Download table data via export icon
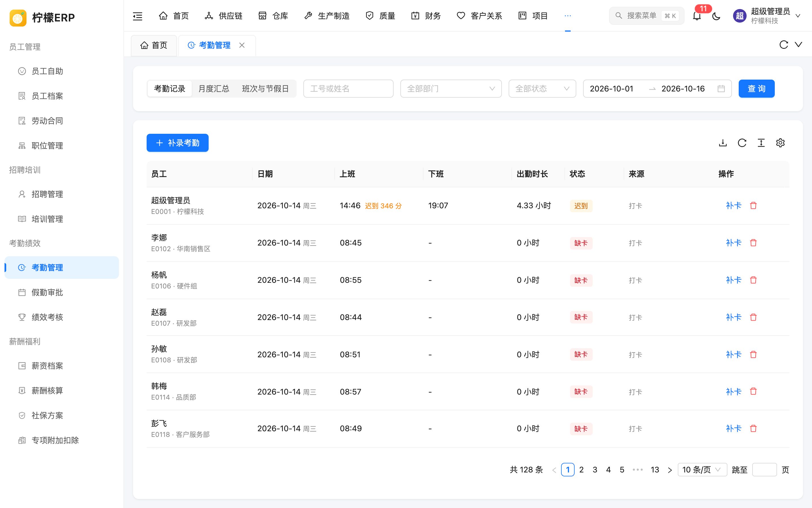The width and height of the screenshot is (812, 508). (723, 143)
